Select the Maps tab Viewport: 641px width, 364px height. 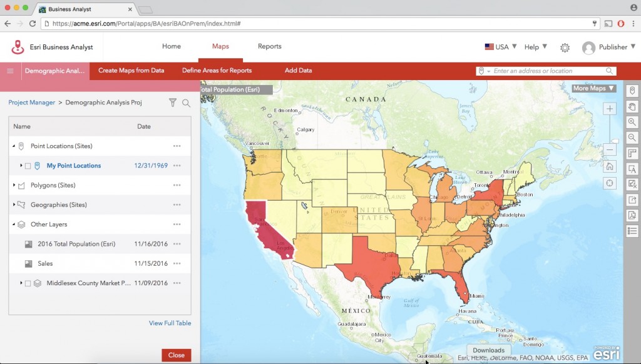click(x=220, y=46)
